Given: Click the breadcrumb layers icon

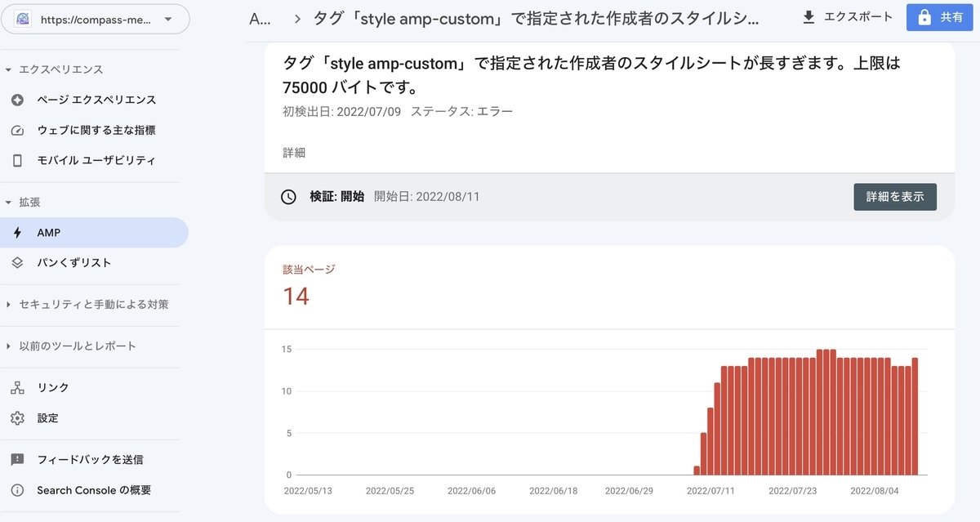Looking at the screenshot, I should coord(17,263).
